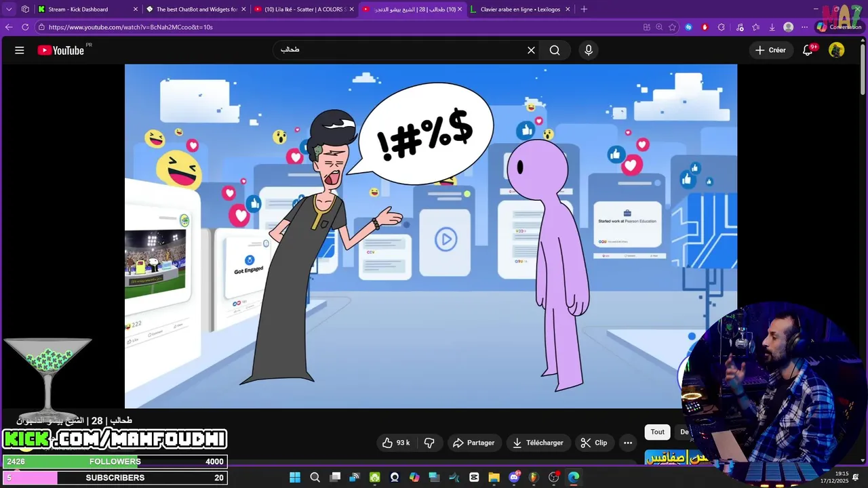Open Windows Start menu
Screen dimensions: 868x488
click(295, 477)
